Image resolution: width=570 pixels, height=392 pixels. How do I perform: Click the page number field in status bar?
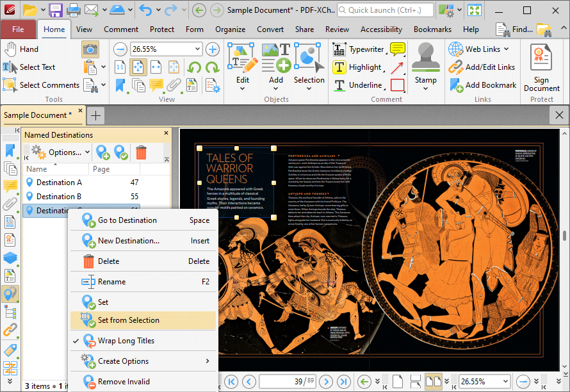288,382
